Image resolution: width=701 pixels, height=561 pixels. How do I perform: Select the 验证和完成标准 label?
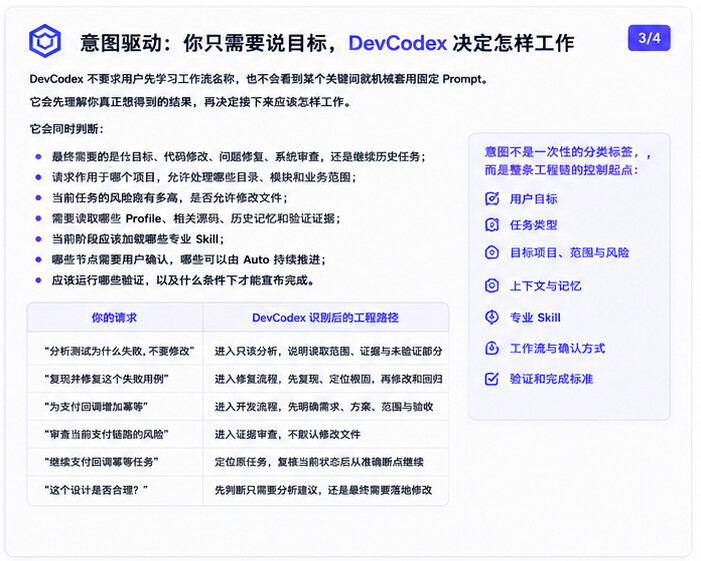551,379
